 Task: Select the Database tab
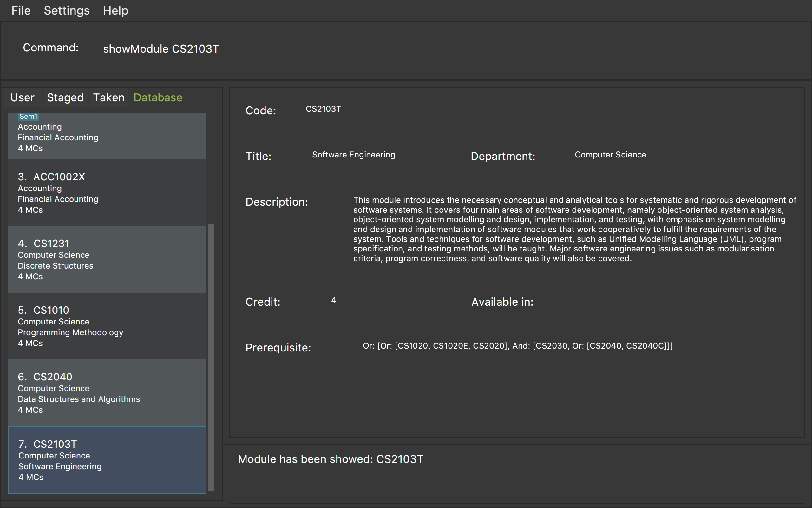click(x=158, y=97)
